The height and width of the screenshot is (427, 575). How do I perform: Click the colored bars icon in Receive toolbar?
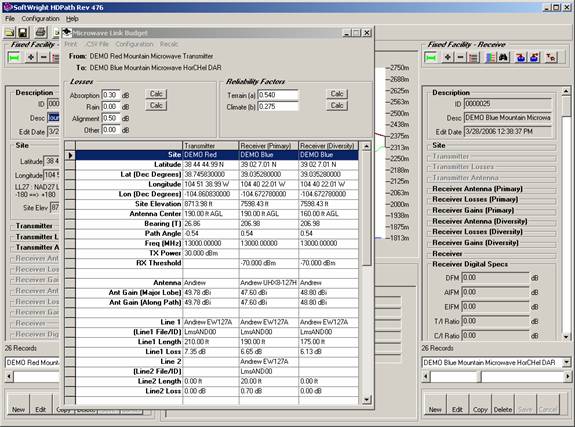click(490, 57)
